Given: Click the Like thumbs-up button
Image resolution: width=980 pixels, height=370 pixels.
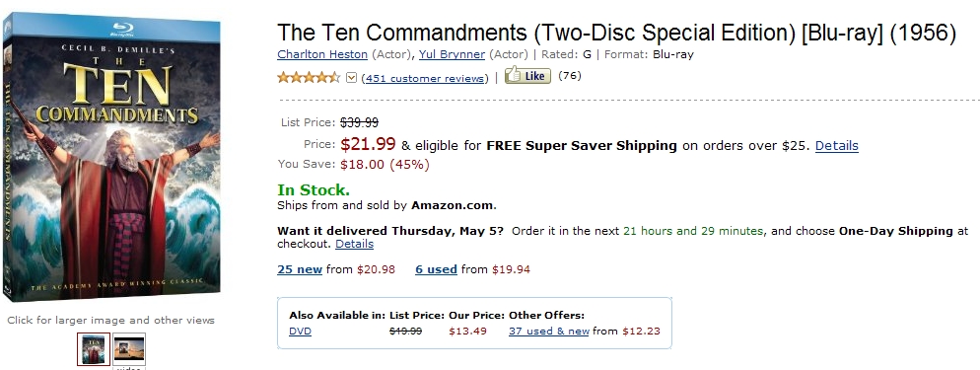Looking at the screenshot, I should (527, 76).
